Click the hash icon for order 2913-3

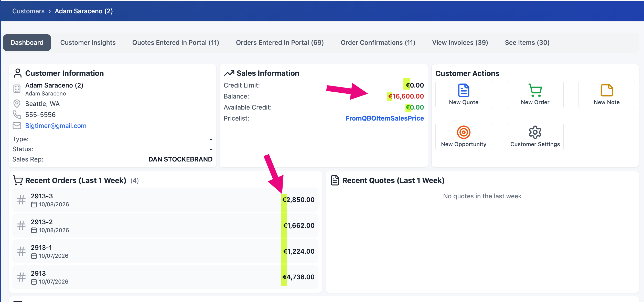click(22, 200)
